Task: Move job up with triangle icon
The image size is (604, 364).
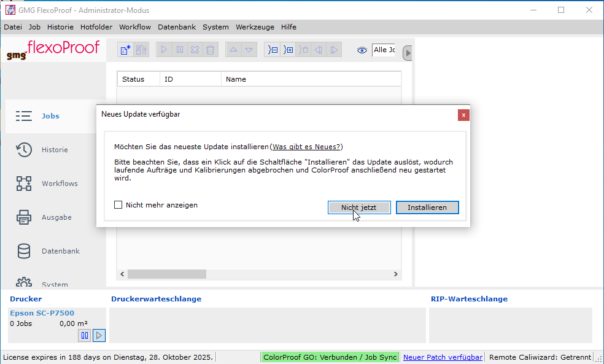Action: point(233,50)
